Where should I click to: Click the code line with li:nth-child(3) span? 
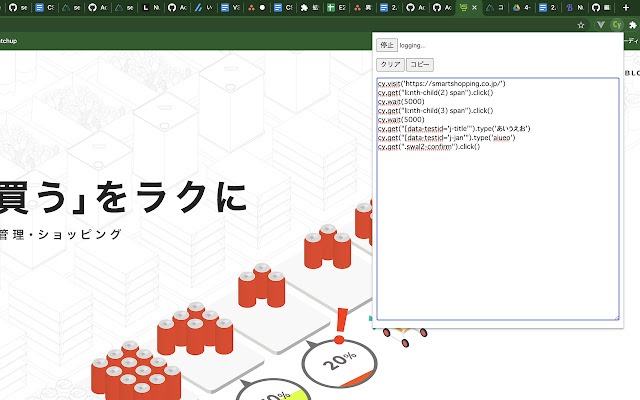pos(435,111)
